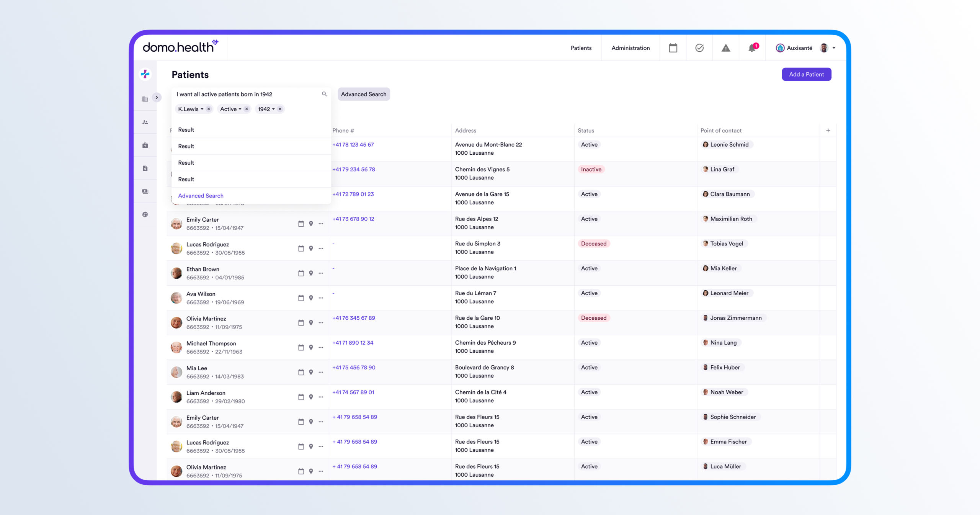Go to Patients menu item
The image size is (980, 515).
[581, 48]
